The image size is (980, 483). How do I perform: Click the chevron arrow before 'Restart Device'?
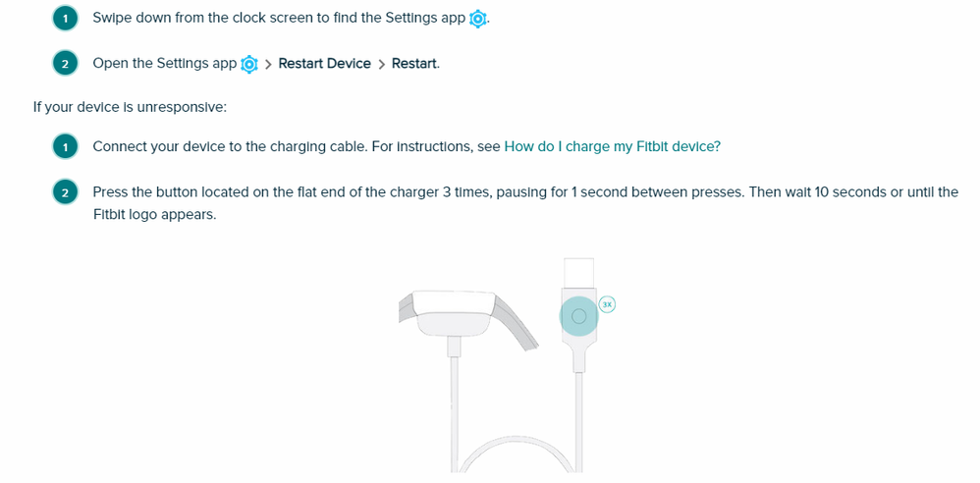coord(268,65)
